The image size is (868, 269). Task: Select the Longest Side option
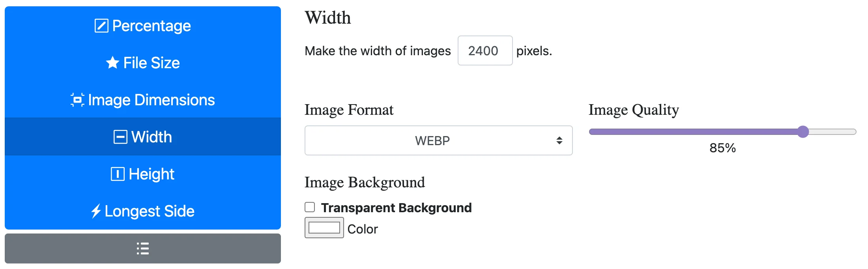150,211
